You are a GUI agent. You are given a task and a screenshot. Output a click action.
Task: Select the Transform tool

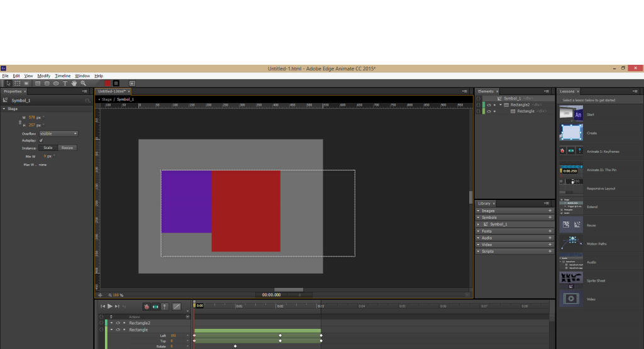pyautogui.click(x=18, y=83)
